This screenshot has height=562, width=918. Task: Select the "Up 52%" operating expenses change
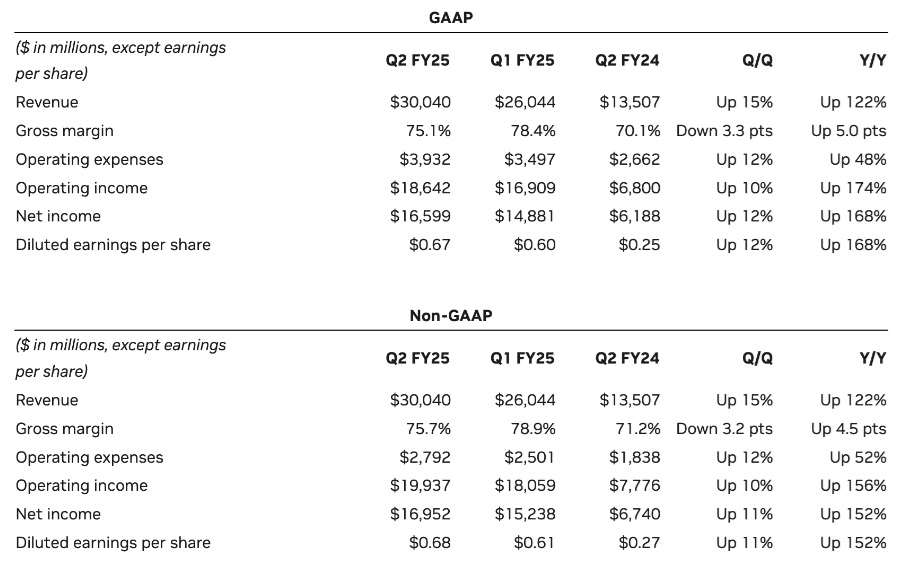[x=858, y=457]
